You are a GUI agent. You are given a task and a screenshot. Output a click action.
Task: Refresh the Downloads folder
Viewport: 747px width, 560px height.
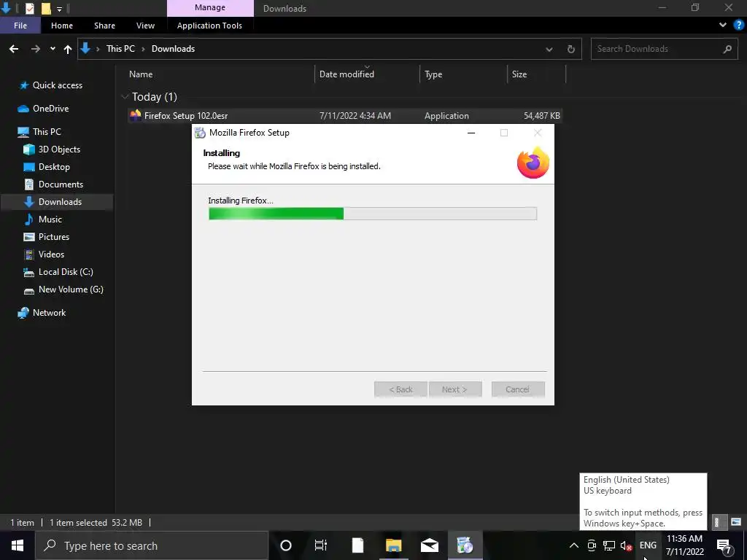[570, 49]
